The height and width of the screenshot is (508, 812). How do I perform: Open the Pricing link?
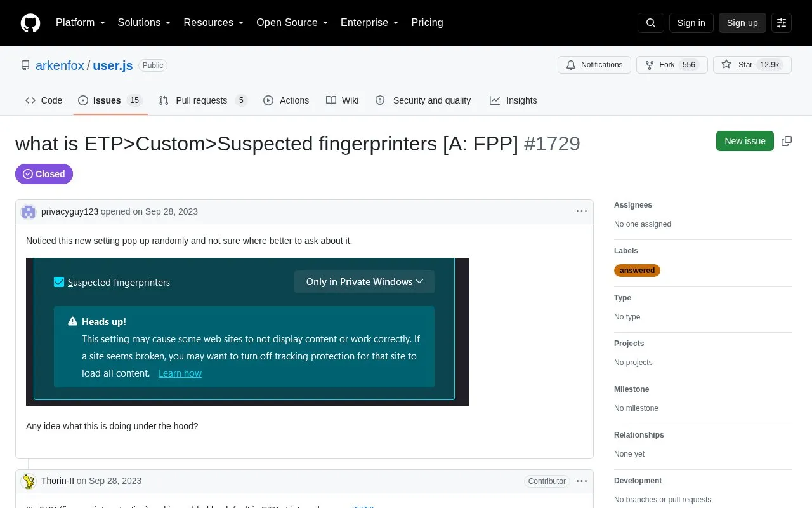tap(427, 23)
